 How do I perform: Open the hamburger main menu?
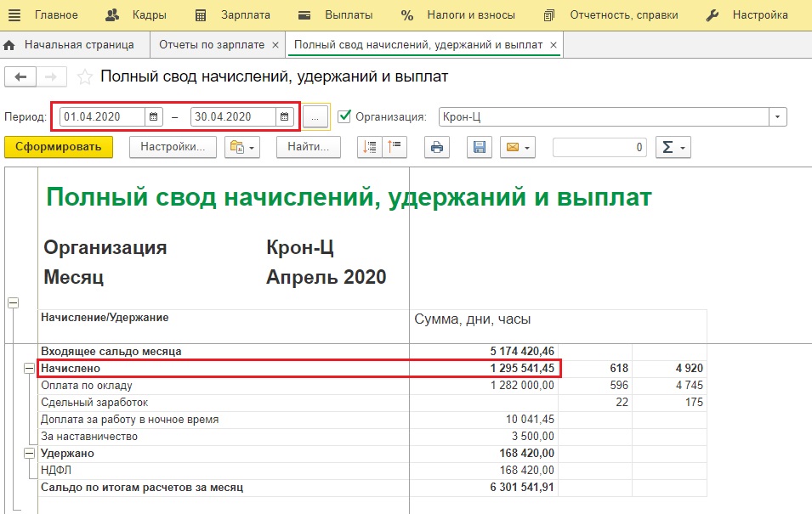coord(14,15)
